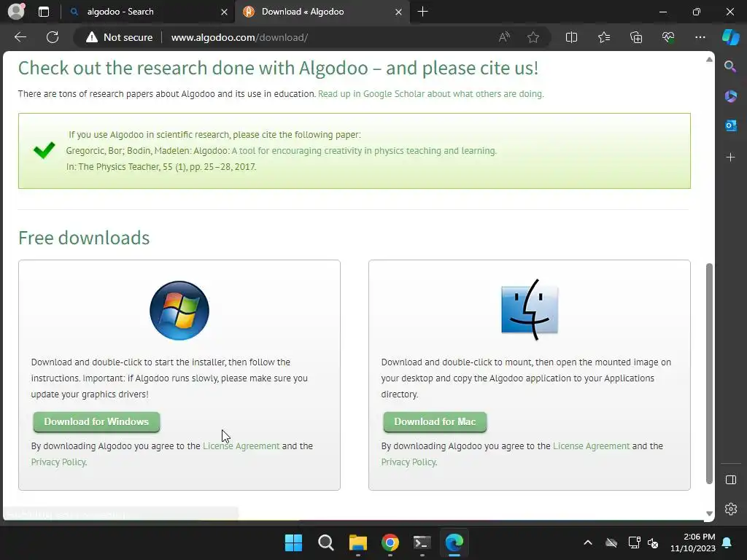Open notifications bell icon
The image size is (747, 560).
click(x=727, y=542)
